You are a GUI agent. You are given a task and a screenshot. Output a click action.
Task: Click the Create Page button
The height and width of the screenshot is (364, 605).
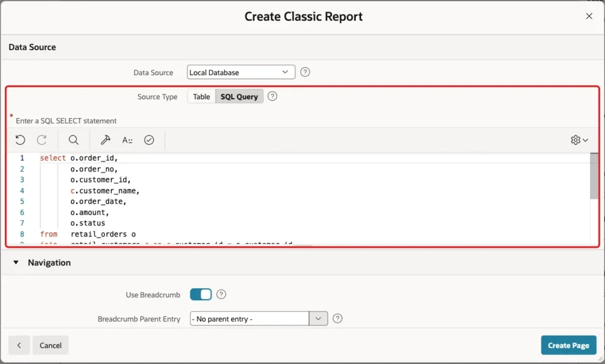coord(568,345)
